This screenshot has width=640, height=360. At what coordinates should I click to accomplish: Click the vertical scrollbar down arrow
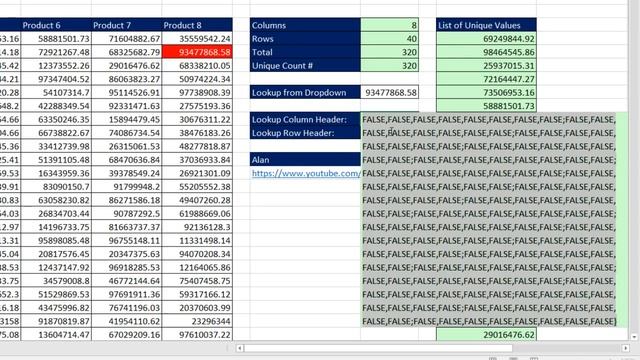(634, 337)
